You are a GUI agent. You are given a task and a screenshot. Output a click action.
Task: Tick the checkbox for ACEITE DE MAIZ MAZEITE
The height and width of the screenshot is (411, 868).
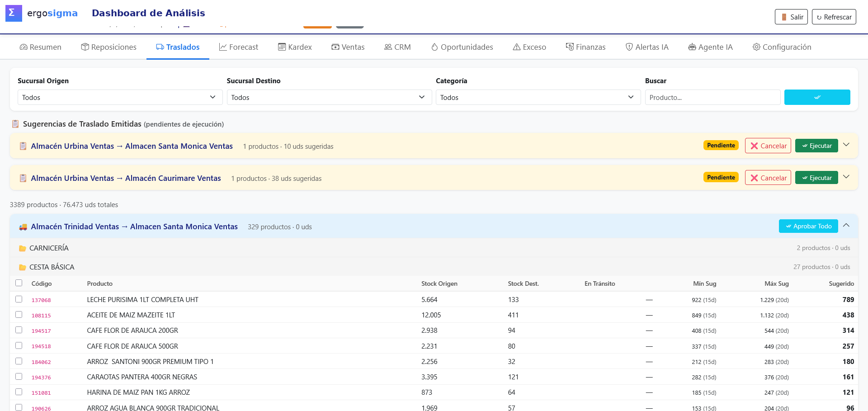pyautogui.click(x=19, y=315)
